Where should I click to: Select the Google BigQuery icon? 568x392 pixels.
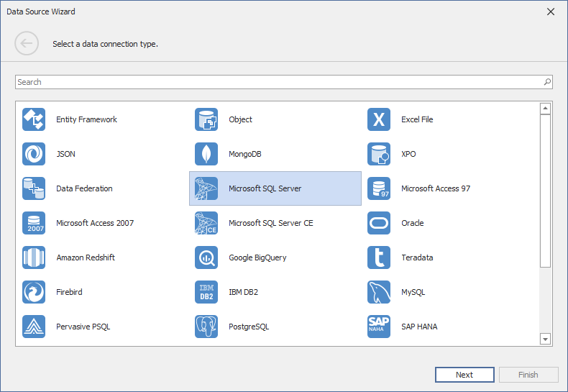206,257
